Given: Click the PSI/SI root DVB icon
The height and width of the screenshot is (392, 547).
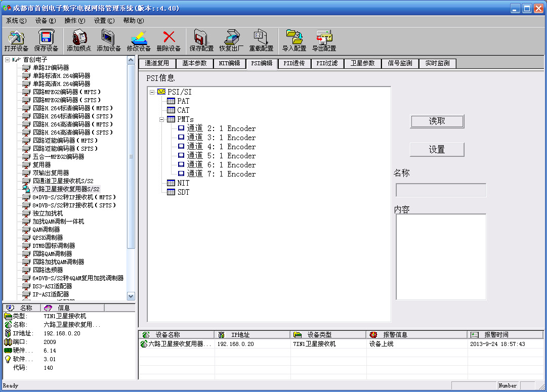Looking at the screenshot, I should pos(161,92).
